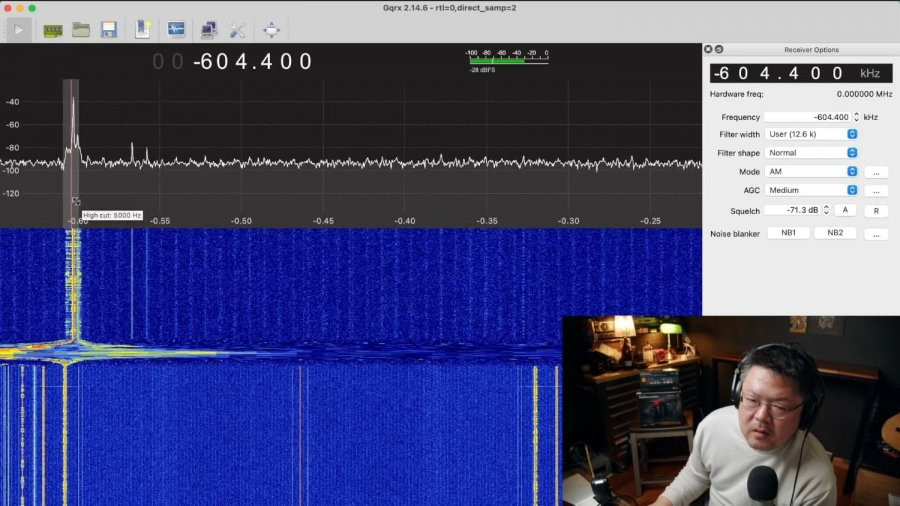Open AGC options button beside AGC
The image size is (900, 506).
coord(876,190)
